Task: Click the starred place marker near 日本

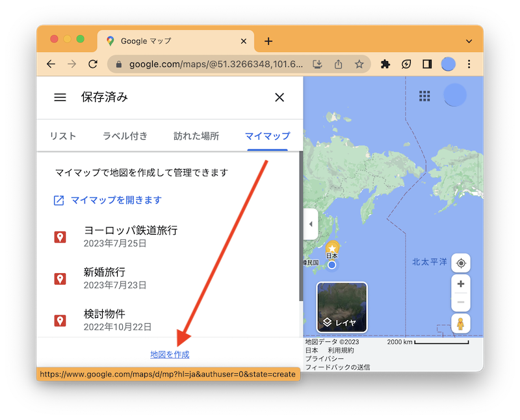Action: [332, 248]
